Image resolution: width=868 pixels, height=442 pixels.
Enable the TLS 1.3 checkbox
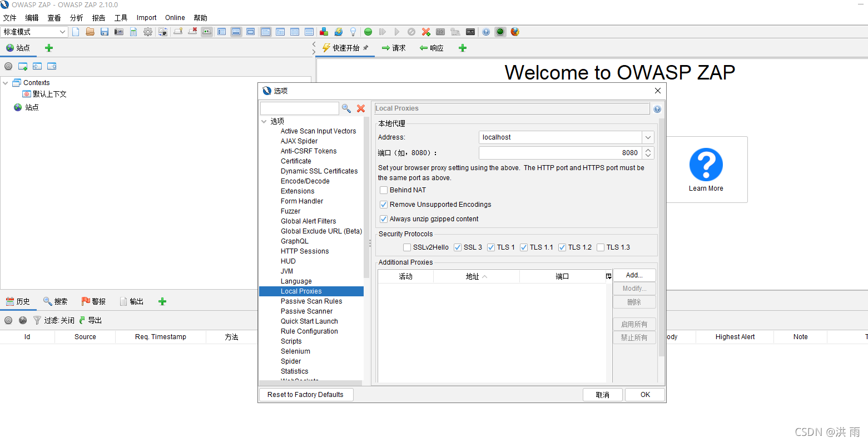point(601,247)
